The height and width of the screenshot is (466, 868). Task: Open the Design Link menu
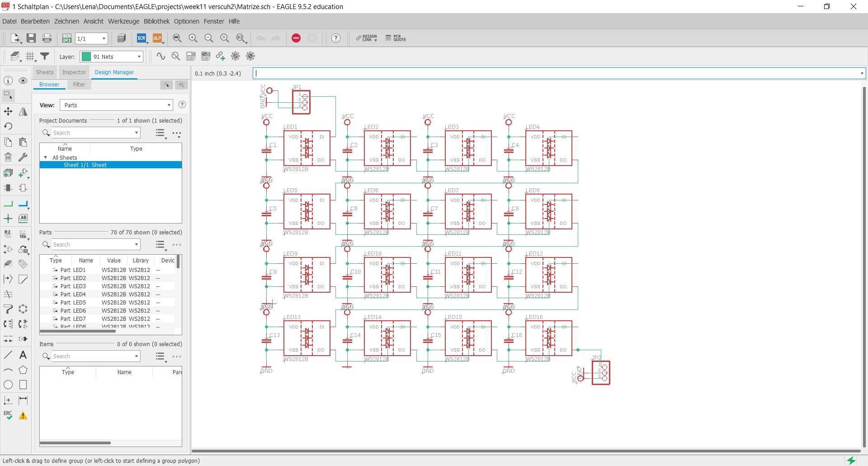367,38
